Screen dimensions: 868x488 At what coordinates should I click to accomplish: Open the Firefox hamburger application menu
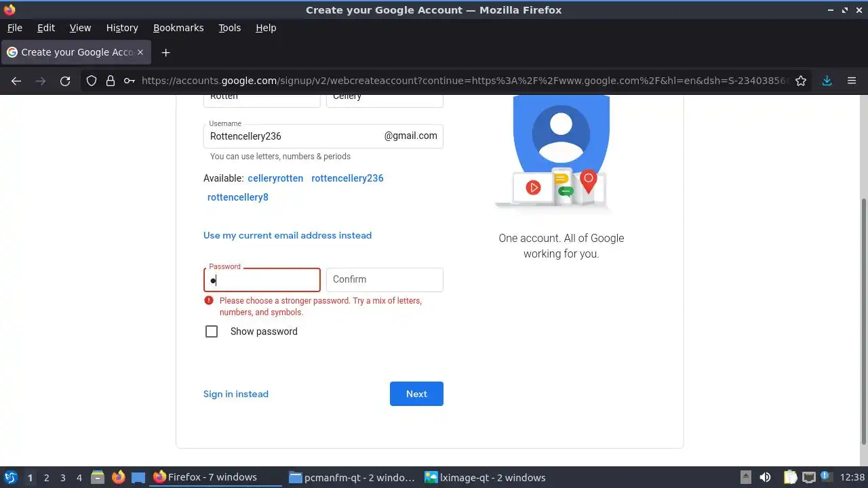[852, 81]
